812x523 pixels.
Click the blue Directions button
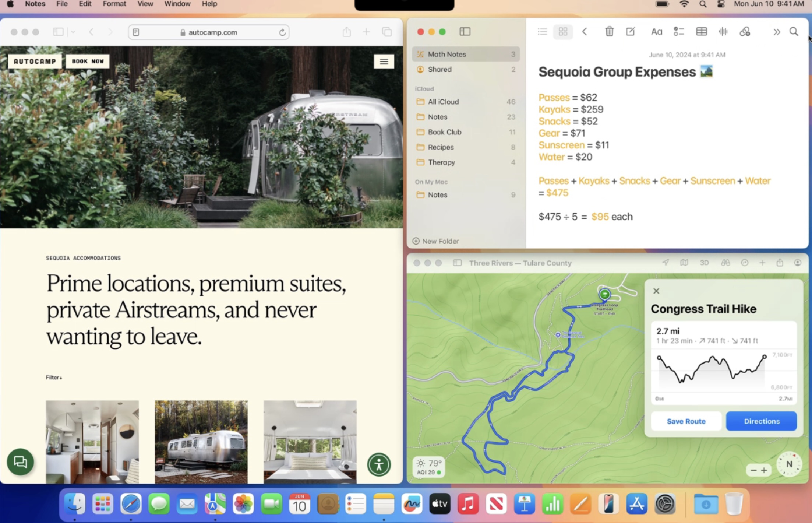761,421
